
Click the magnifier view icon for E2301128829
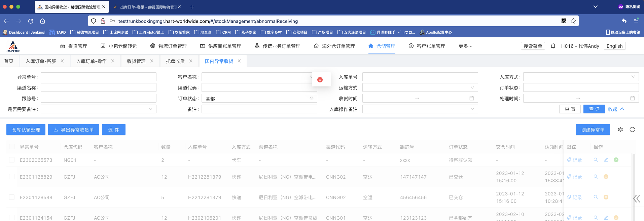click(596, 177)
